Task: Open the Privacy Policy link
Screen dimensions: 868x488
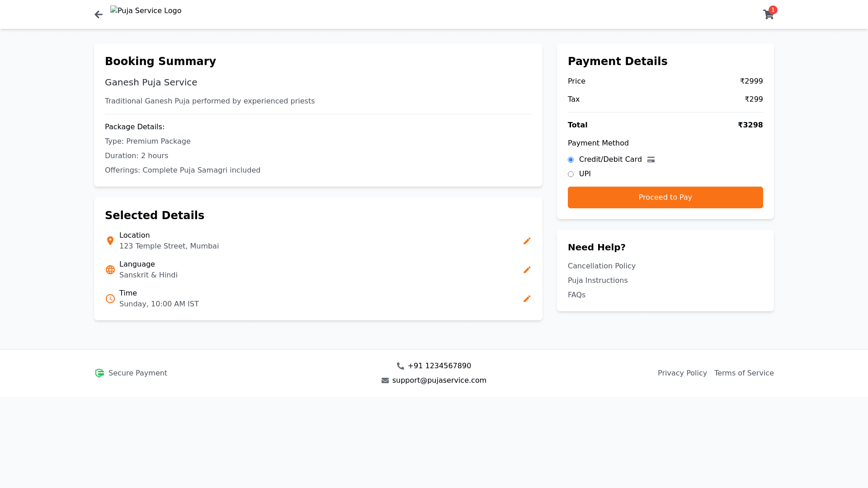Action: [x=682, y=373]
